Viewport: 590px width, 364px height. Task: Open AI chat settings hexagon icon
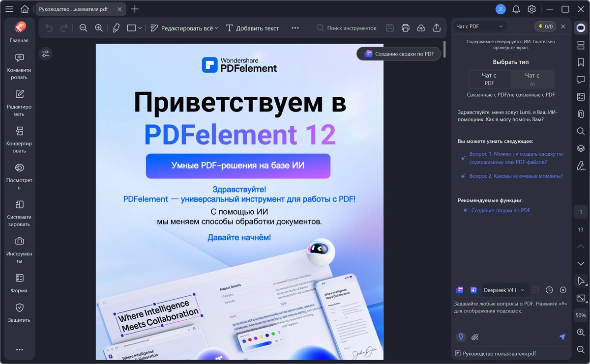(x=563, y=290)
